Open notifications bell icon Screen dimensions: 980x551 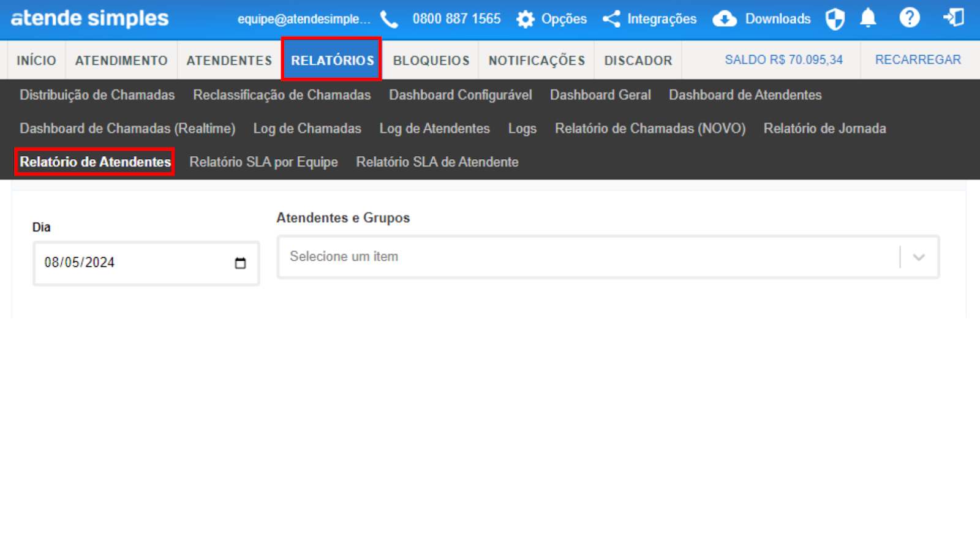pyautogui.click(x=868, y=19)
